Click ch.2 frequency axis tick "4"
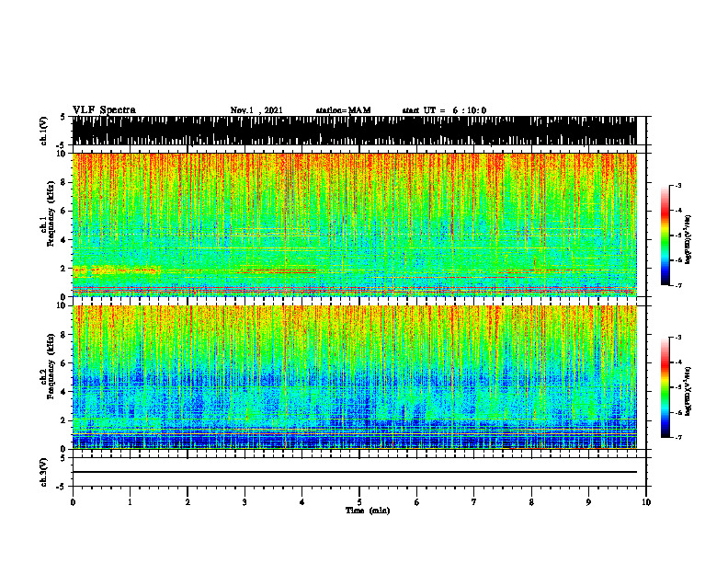 pyautogui.click(x=64, y=392)
